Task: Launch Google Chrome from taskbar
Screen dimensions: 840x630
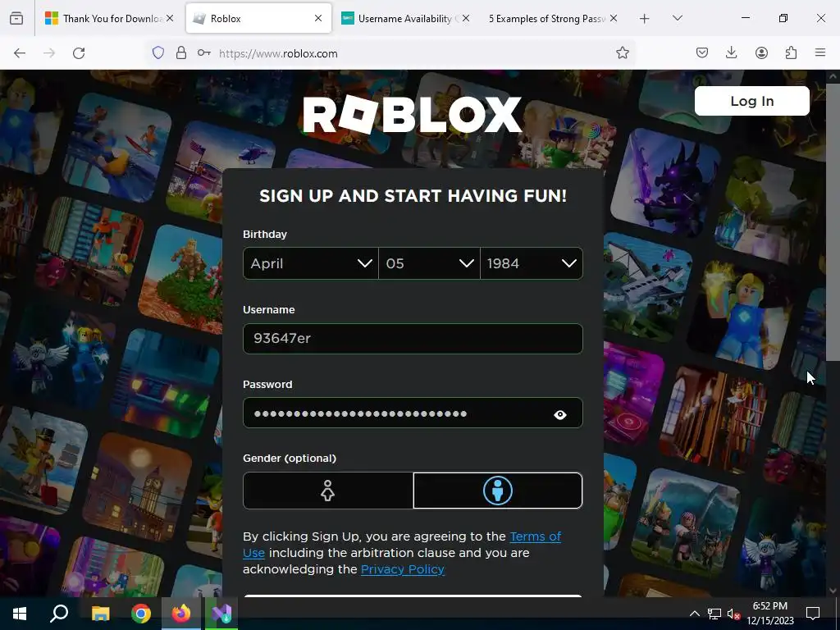Action: click(141, 613)
